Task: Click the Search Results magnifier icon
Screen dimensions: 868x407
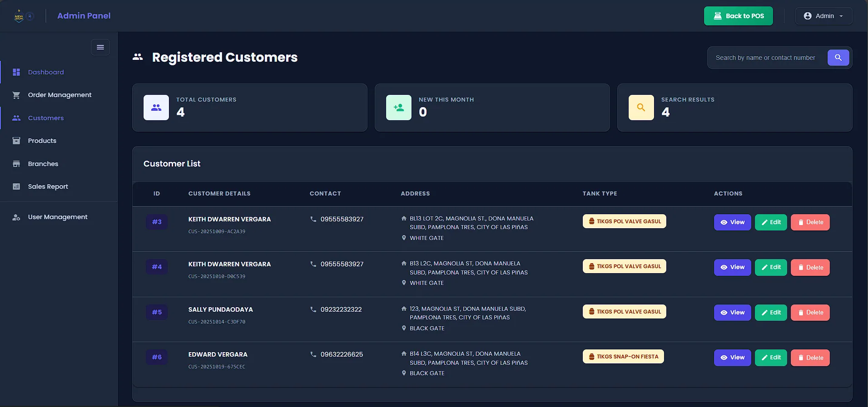Action: 641,108
